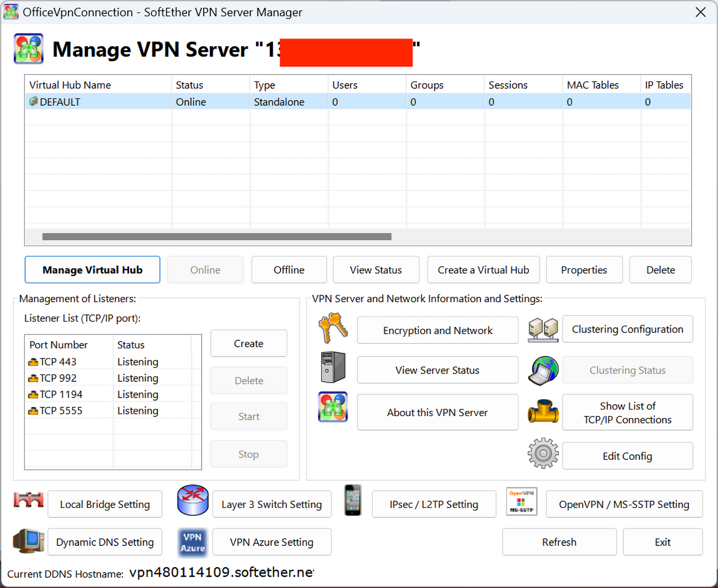Viewport: 718px width, 588px height.
Task: Open Dynamic DNS Setting
Action: coord(105,542)
